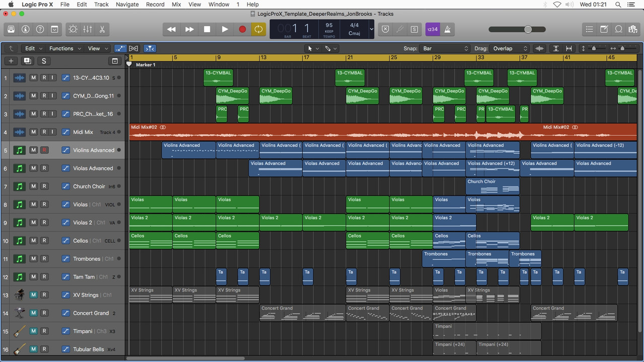Click horizontal auto zoom icon
This screenshot has height=362, width=644.
(x=569, y=48)
